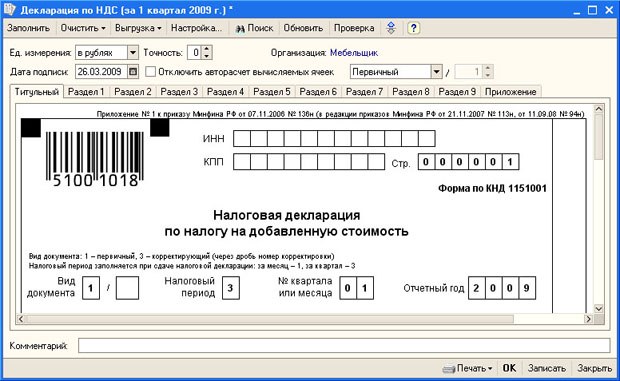The width and height of the screenshot is (620, 381).
Task: Switch to the Приложение tab
Action: coord(510,92)
